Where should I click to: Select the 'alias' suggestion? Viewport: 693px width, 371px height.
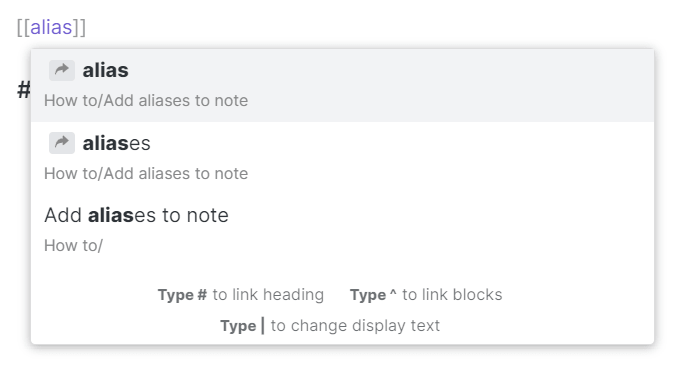(343, 85)
